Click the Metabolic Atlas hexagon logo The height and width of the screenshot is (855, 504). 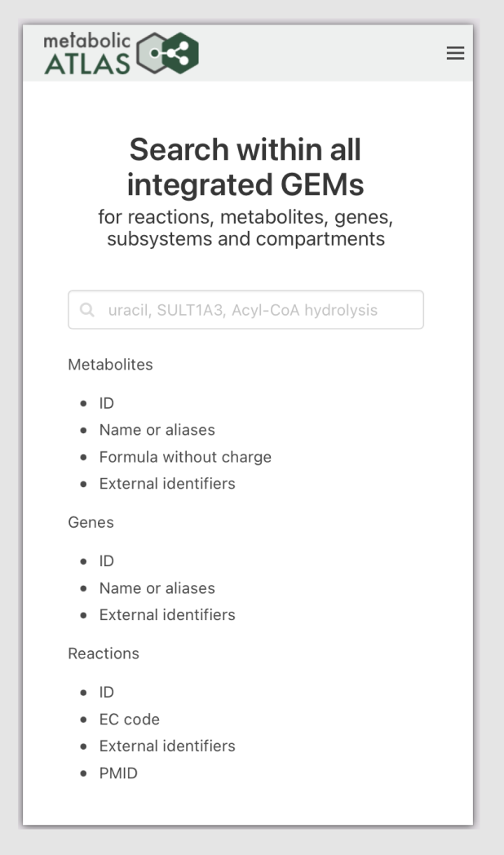coord(165,53)
